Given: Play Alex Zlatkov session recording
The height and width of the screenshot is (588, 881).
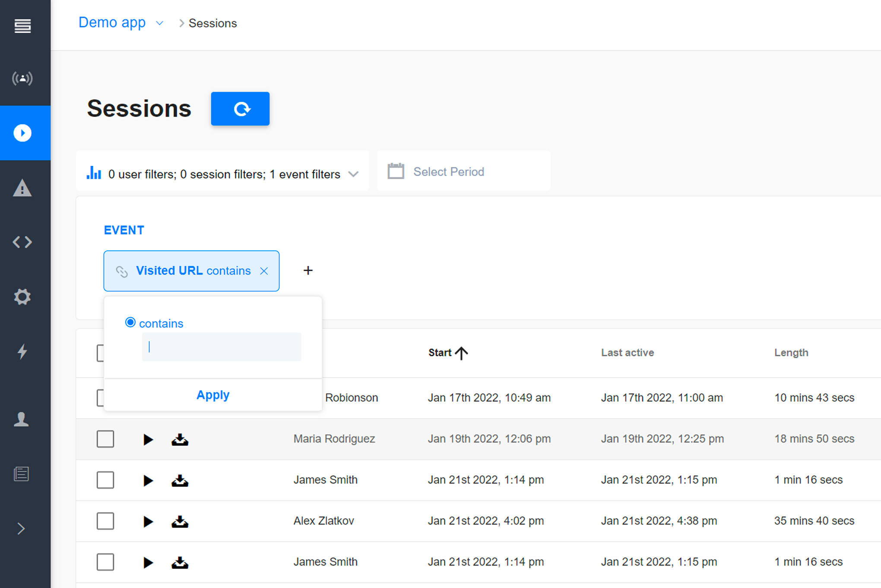Looking at the screenshot, I should [x=148, y=522].
